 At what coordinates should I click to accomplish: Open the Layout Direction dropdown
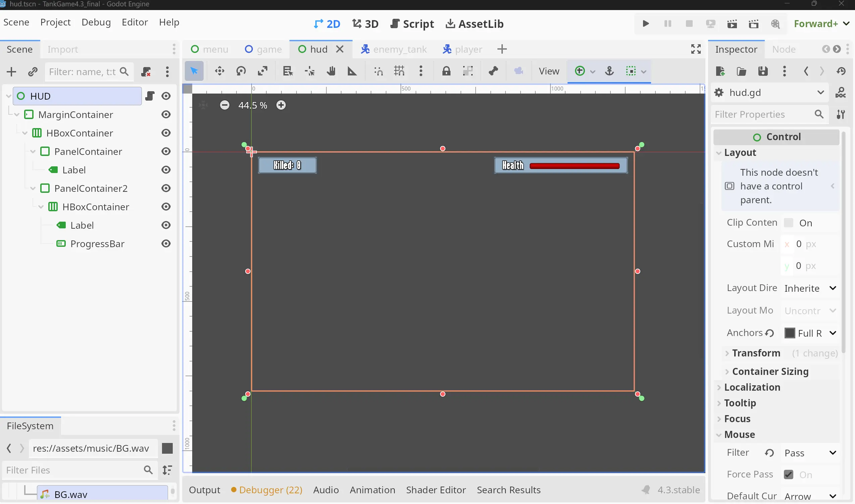click(810, 288)
